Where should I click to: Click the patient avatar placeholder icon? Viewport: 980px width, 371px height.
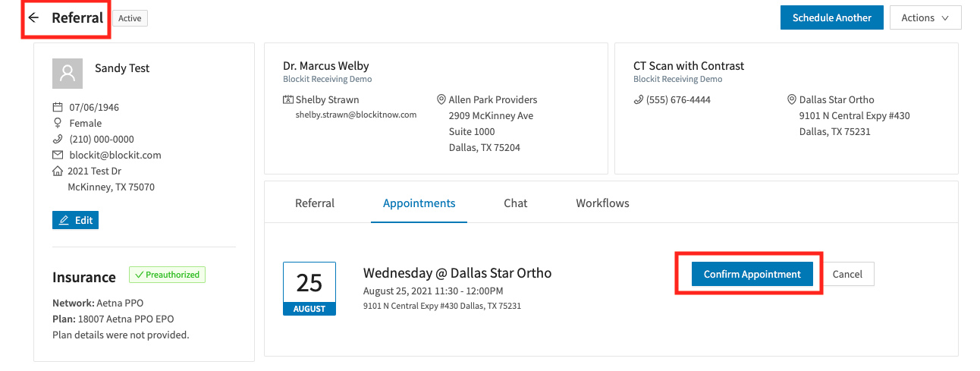pyautogui.click(x=68, y=74)
